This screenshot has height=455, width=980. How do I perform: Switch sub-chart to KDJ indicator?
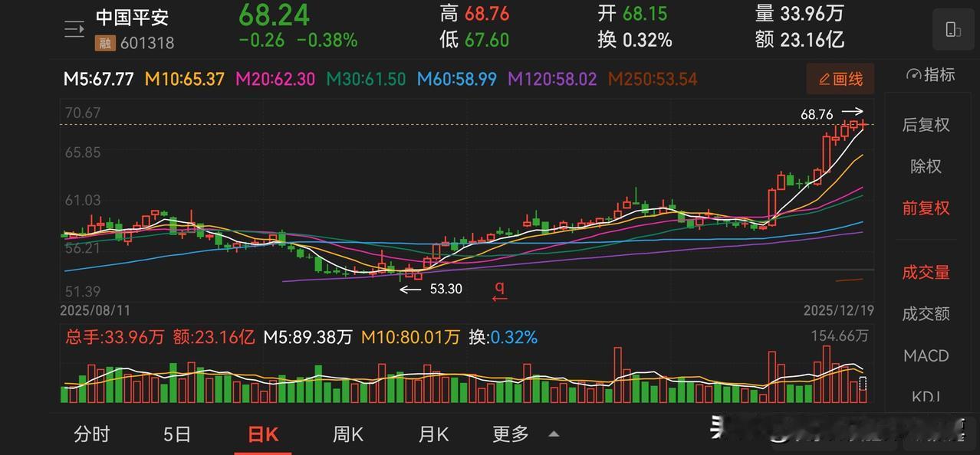coord(926,397)
